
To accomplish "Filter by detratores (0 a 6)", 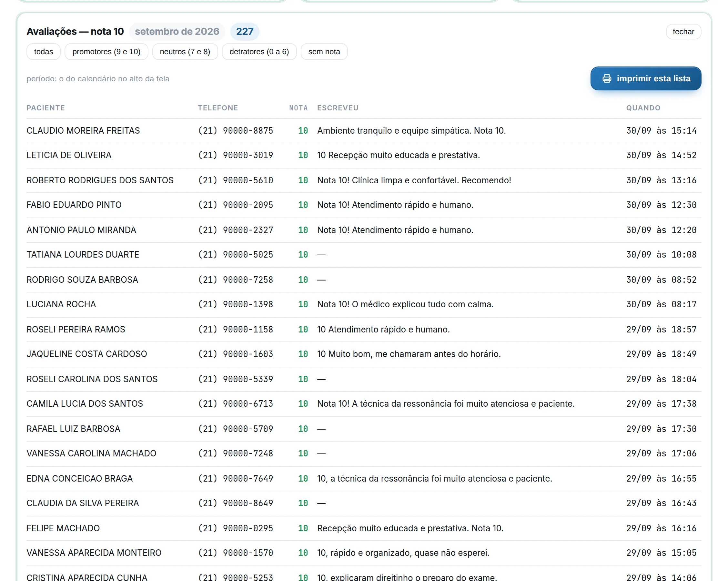I will pyautogui.click(x=259, y=52).
